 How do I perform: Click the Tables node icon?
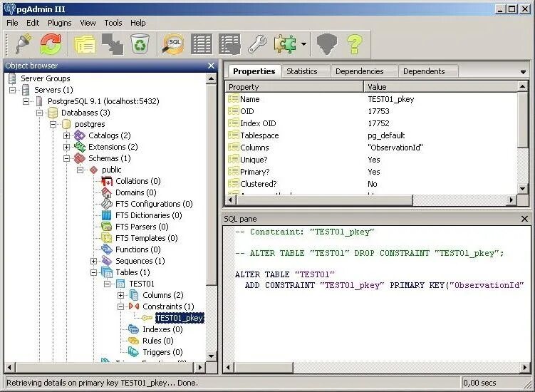pos(107,272)
